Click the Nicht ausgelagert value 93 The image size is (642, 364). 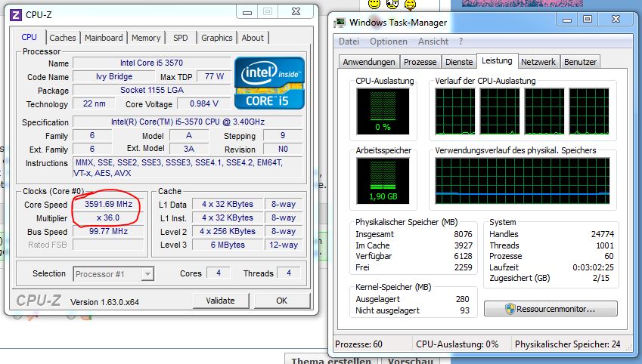(x=465, y=310)
